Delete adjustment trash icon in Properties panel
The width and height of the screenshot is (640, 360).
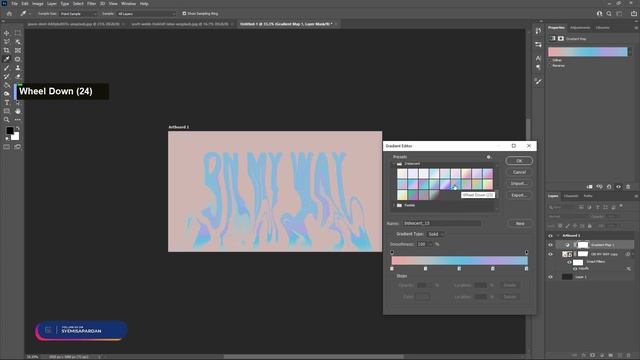[x=628, y=187]
